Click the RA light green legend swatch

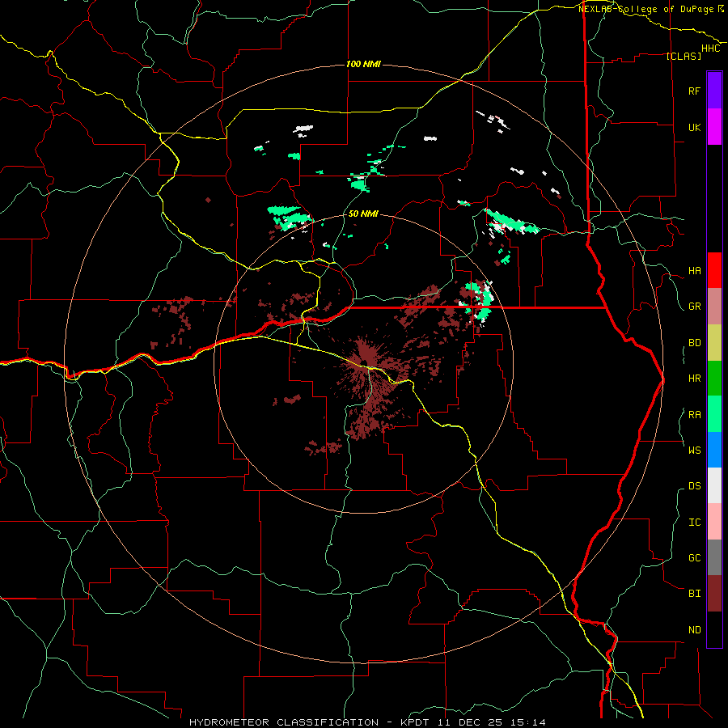(714, 414)
